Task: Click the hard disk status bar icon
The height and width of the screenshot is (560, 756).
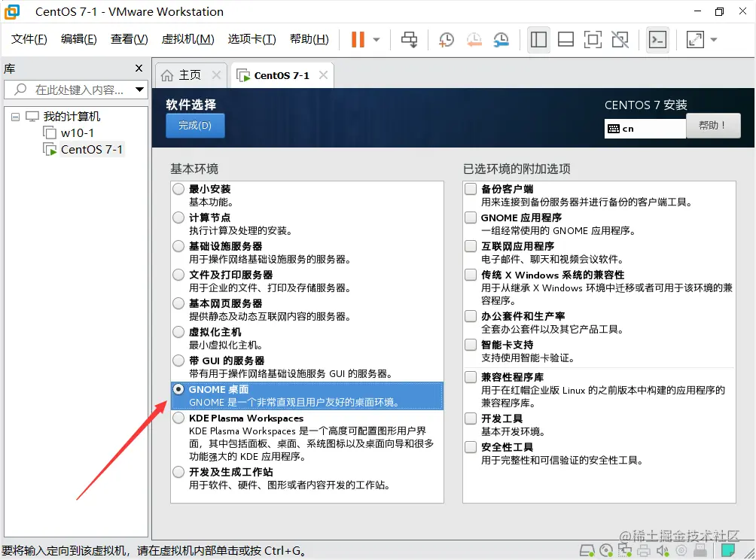Action: [587, 550]
